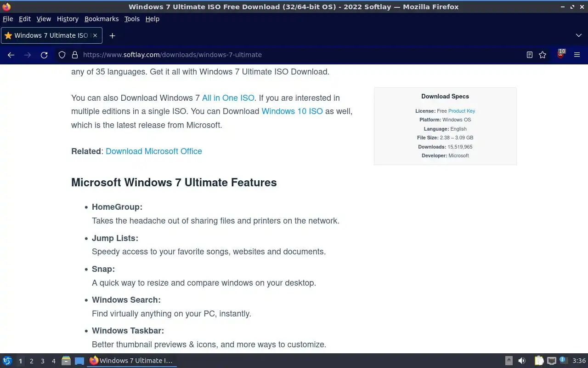Viewport: 588px width, 368px height.
Task: Click the Windows Taskbar feature title
Action: 128,331
